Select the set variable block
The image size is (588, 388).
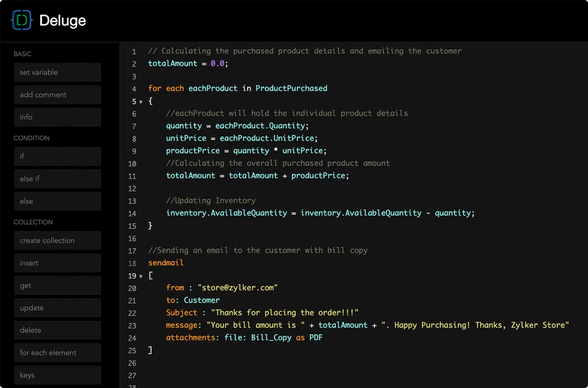point(57,72)
